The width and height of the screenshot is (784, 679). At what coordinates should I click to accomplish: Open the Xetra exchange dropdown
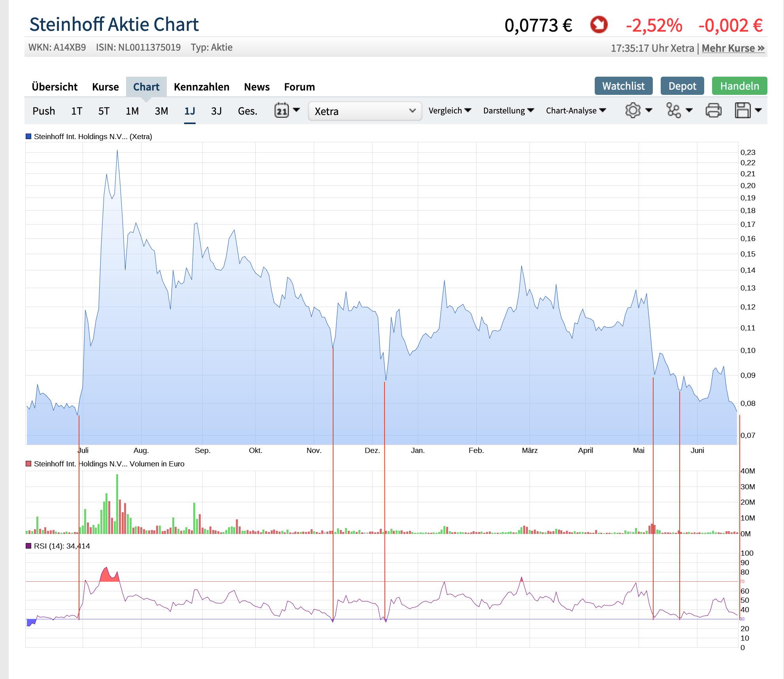(x=364, y=111)
